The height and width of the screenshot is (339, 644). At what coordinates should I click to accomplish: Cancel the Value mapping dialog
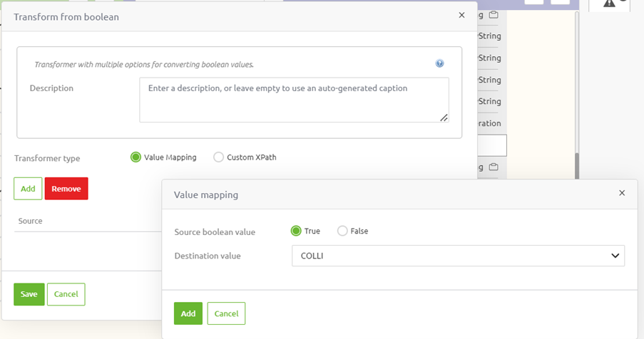pos(226,313)
